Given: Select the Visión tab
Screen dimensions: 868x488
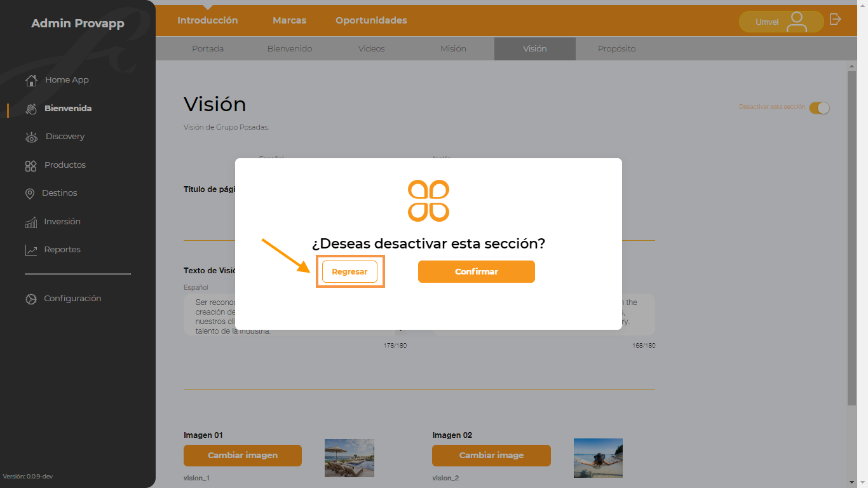Looking at the screenshot, I should (535, 48).
